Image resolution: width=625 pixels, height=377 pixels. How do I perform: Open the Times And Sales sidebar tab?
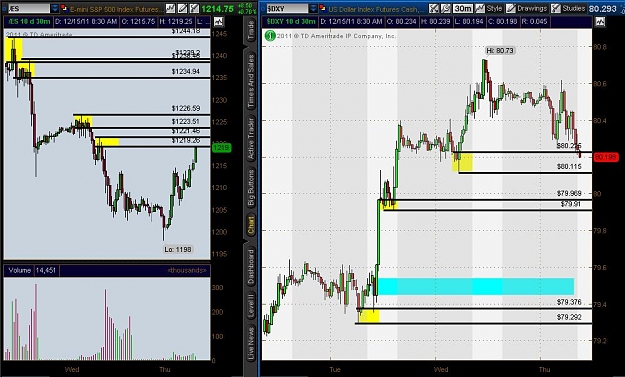[x=251, y=82]
